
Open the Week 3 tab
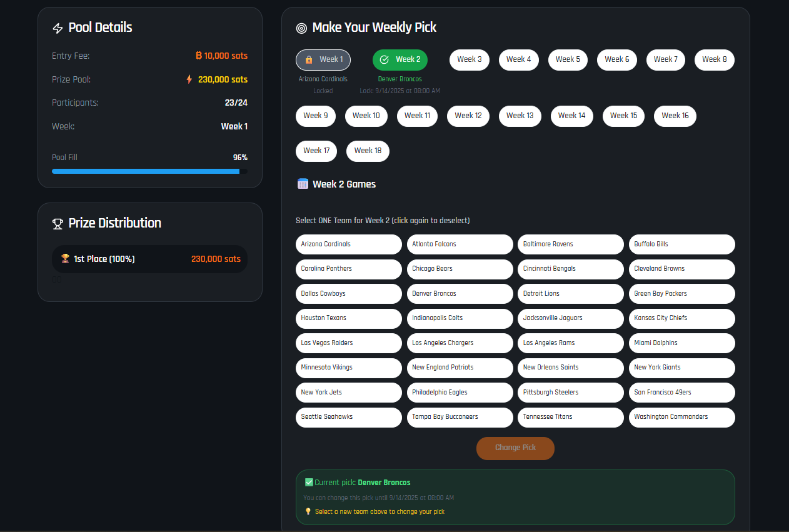470,59
